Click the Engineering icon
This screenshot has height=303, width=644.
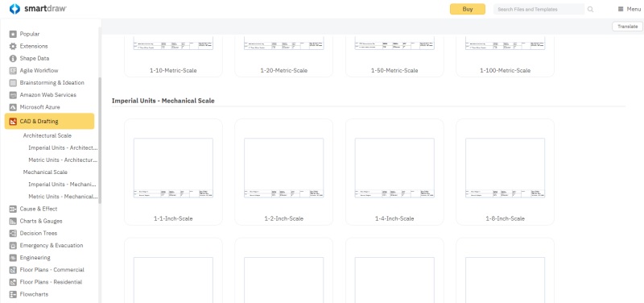point(13,258)
